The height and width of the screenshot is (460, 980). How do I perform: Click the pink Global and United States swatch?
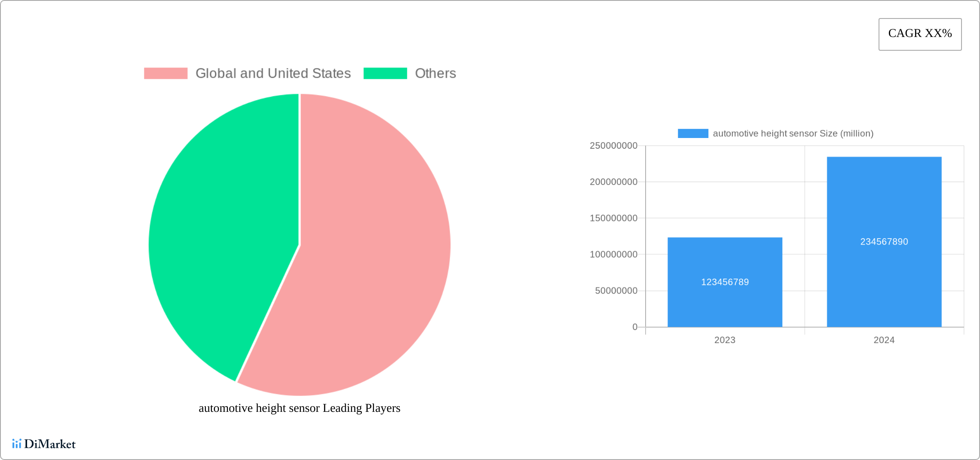[165, 74]
